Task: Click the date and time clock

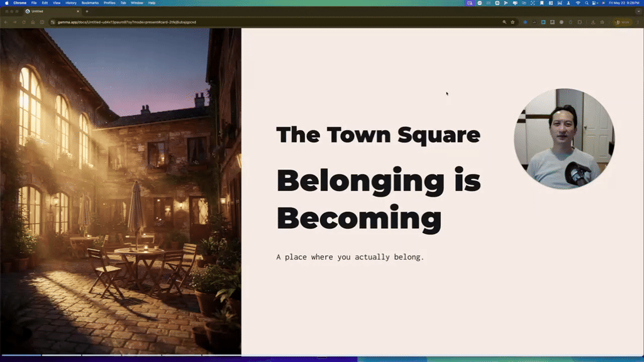Action: [x=624, y=3]
